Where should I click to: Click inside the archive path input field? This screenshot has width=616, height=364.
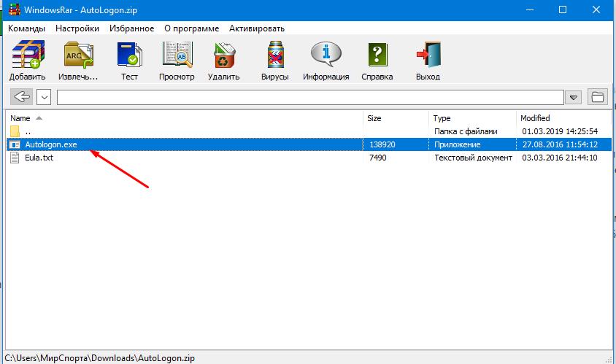point(310,97)
